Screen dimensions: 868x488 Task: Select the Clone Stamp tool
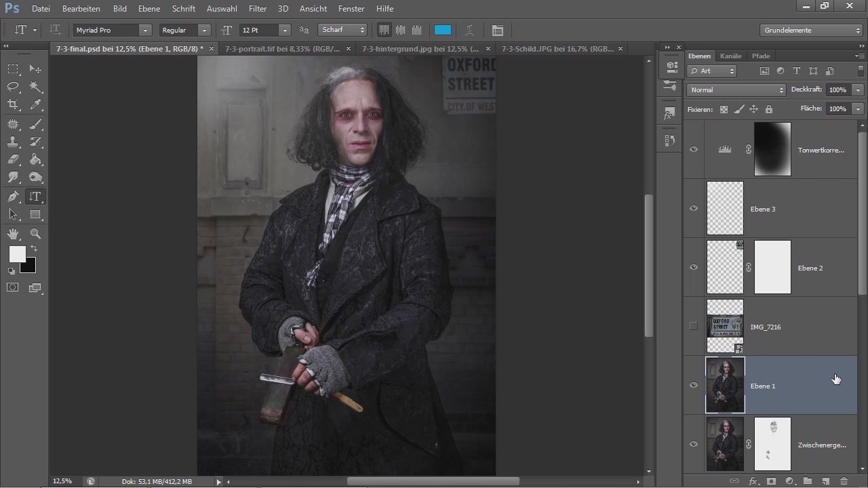13,142
